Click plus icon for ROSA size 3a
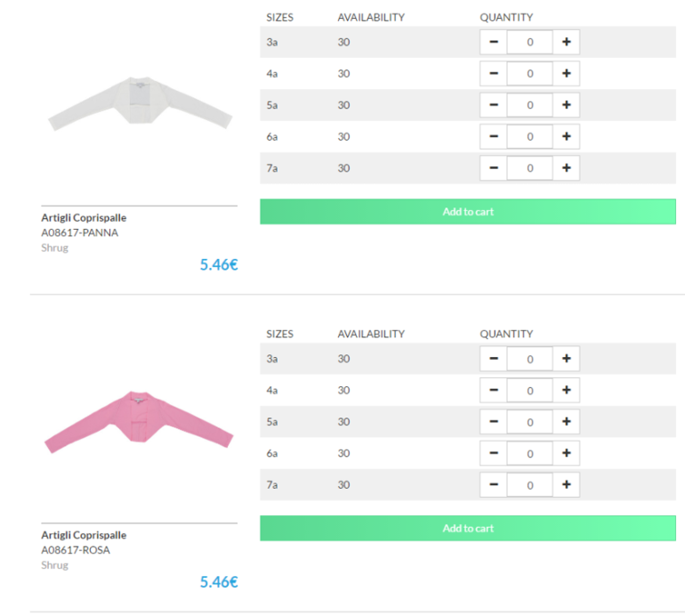 point(566,359)
